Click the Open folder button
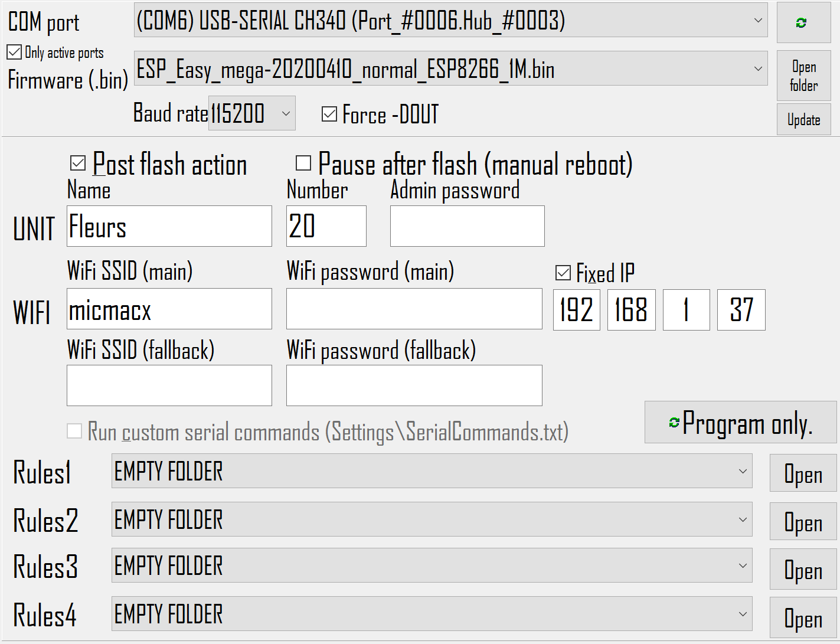 pos(803,75)
